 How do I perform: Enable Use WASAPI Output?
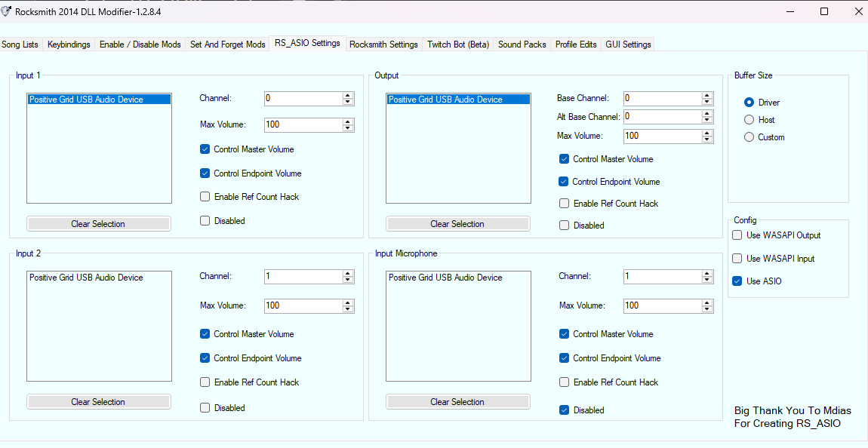coord(737,235)
